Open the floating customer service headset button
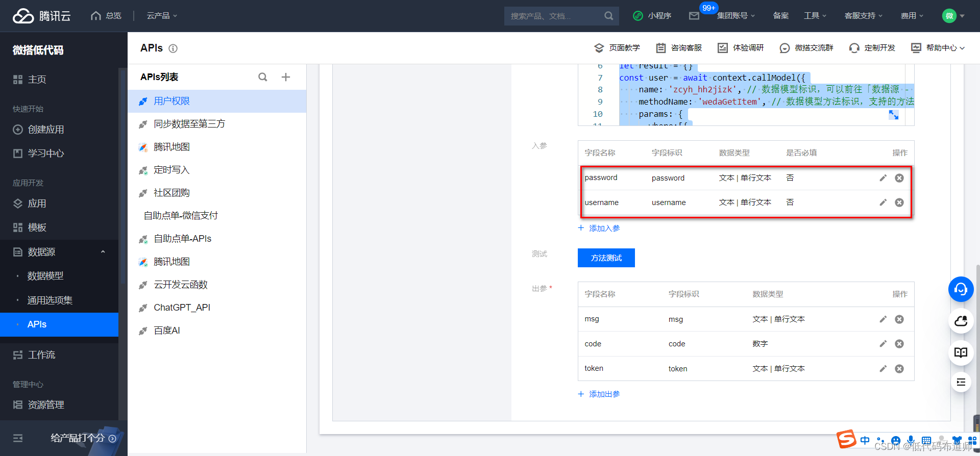 pos(961,289)
